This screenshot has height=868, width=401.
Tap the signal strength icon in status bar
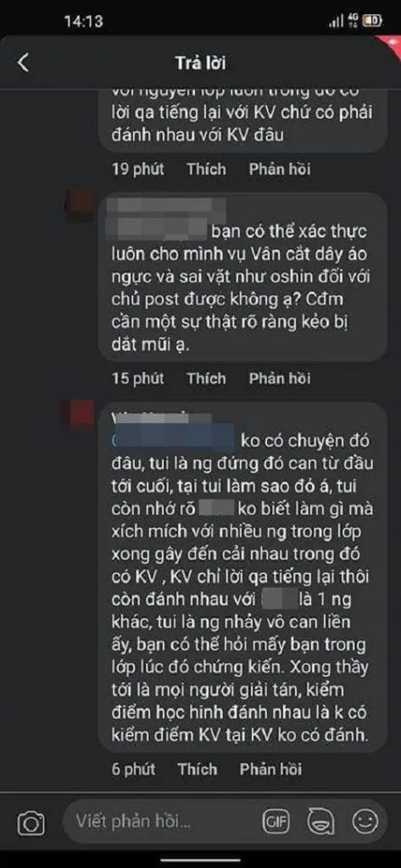(337, 21)
